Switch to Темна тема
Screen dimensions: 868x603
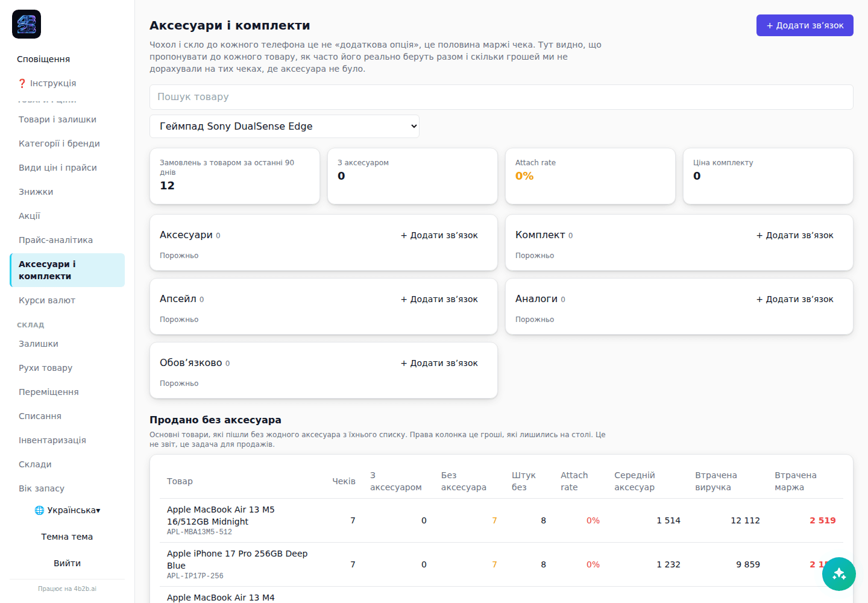pyautogui.click(x=67, y=537)
